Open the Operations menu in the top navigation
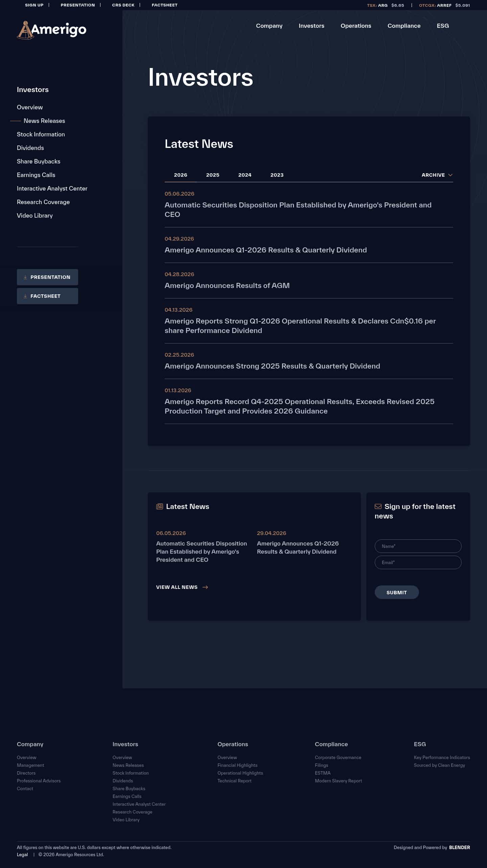This screenshot has width=487, height=868. [356, 26]
